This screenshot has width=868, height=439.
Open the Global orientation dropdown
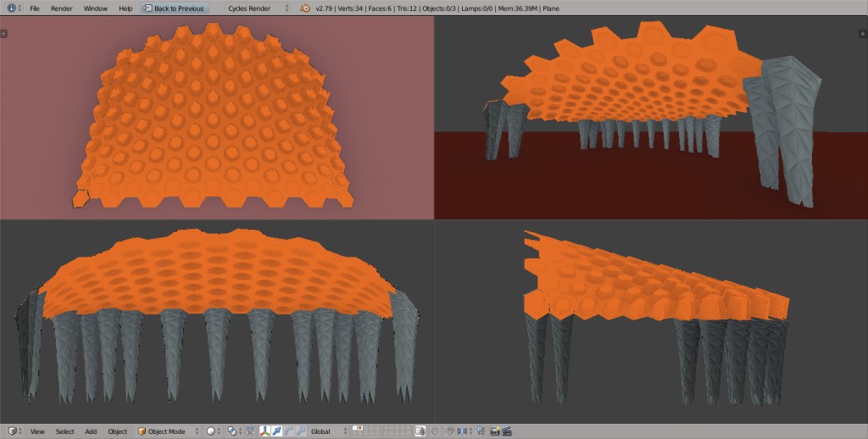tap(327, 431)
